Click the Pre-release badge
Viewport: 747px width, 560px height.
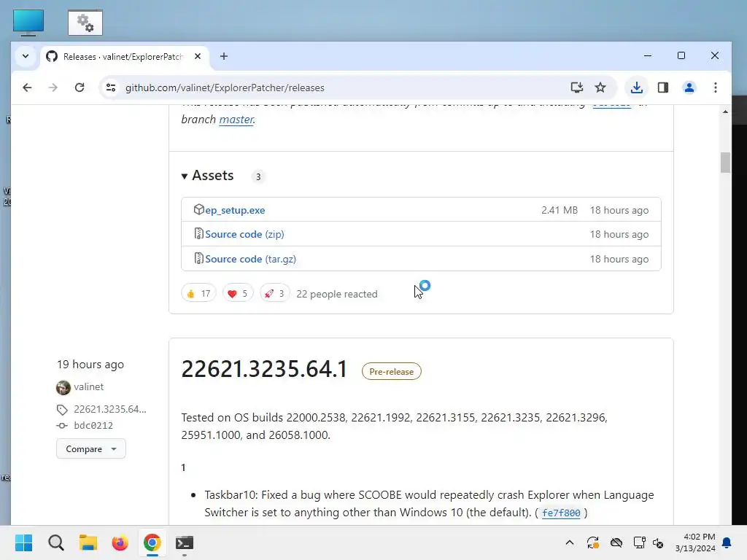tap(392, 371)
